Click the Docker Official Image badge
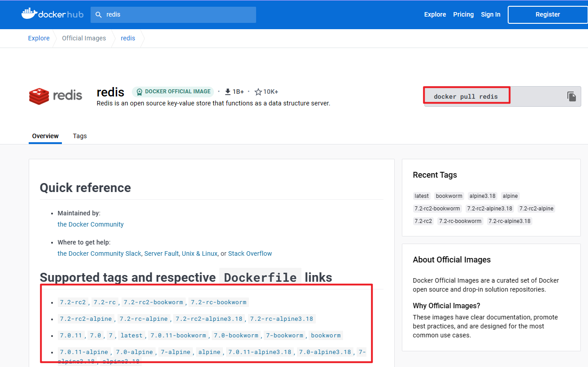This screenshot has width=588, height=367. tap(173, 92)
